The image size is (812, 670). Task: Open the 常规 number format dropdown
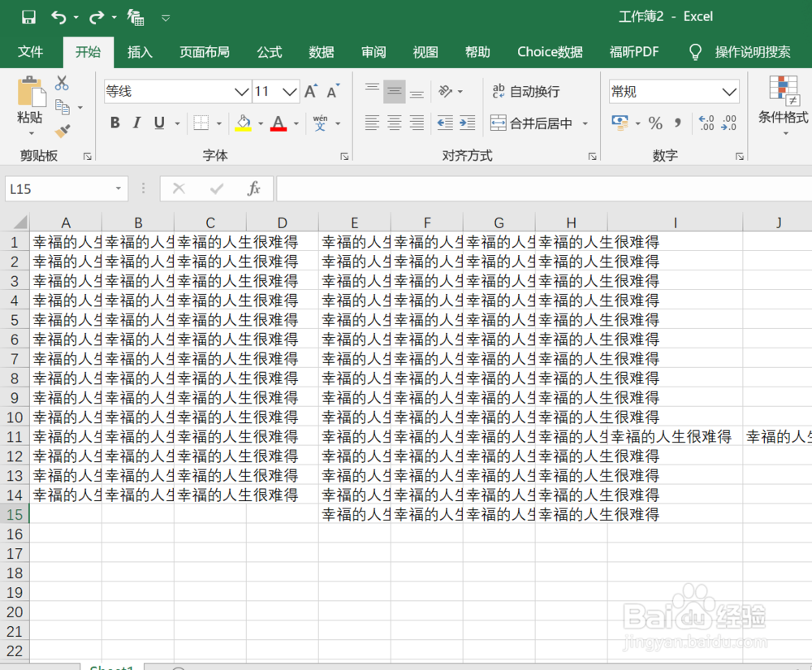(x=729, y=92)
